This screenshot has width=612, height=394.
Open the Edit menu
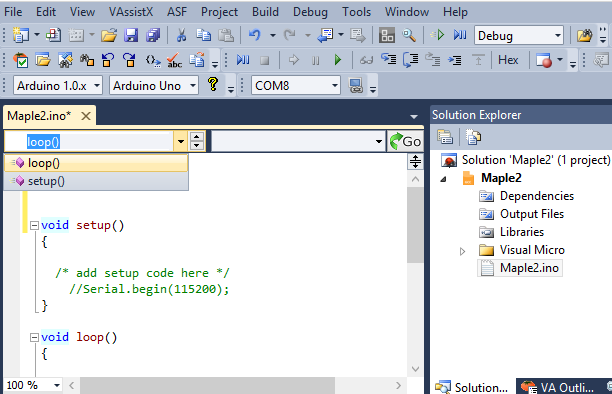pyautogui.click(x=46, y=12)
